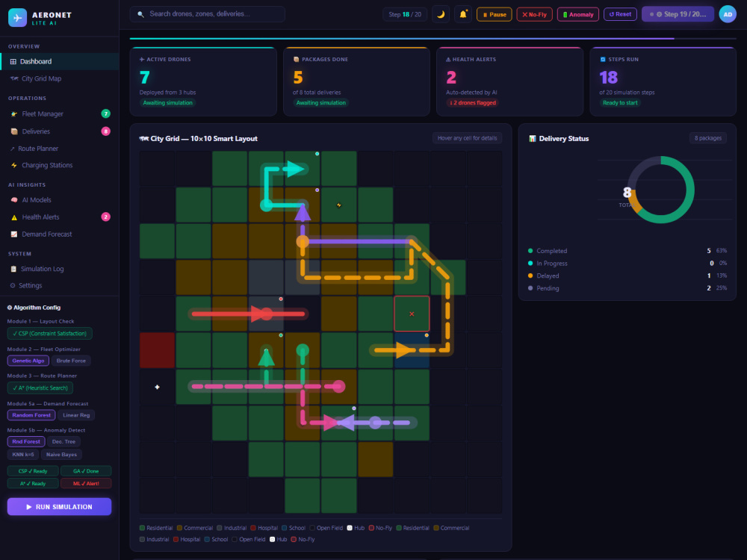747x560 pixels.
Task: Click the green drone arrowhead on grid
Action: [x=267, y=358]
